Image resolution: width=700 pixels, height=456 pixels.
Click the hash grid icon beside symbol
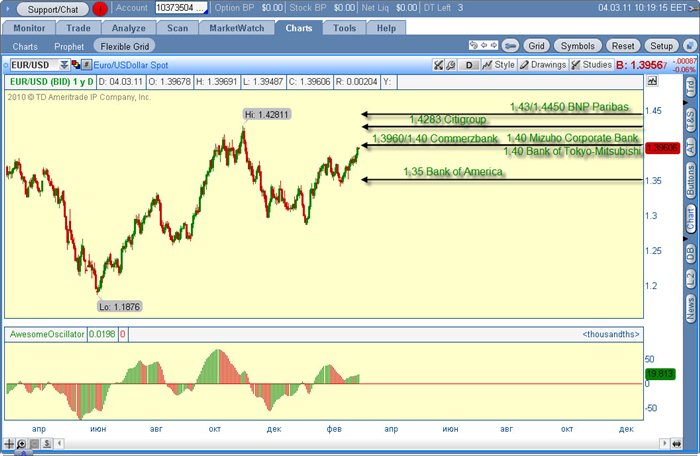87,65
